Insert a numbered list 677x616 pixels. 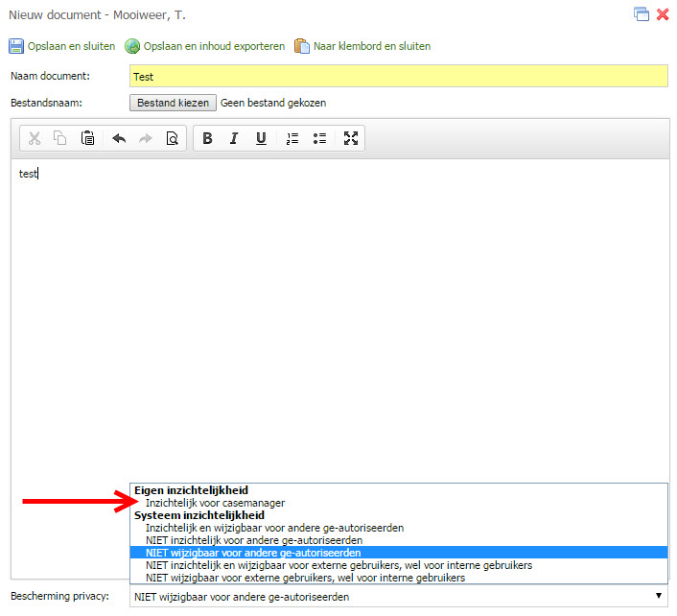click(292, 138)
